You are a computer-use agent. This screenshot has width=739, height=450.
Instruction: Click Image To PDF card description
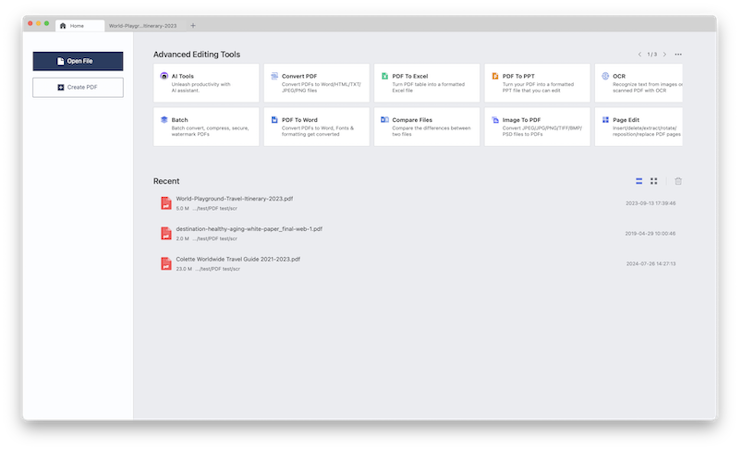click(542, 131)
